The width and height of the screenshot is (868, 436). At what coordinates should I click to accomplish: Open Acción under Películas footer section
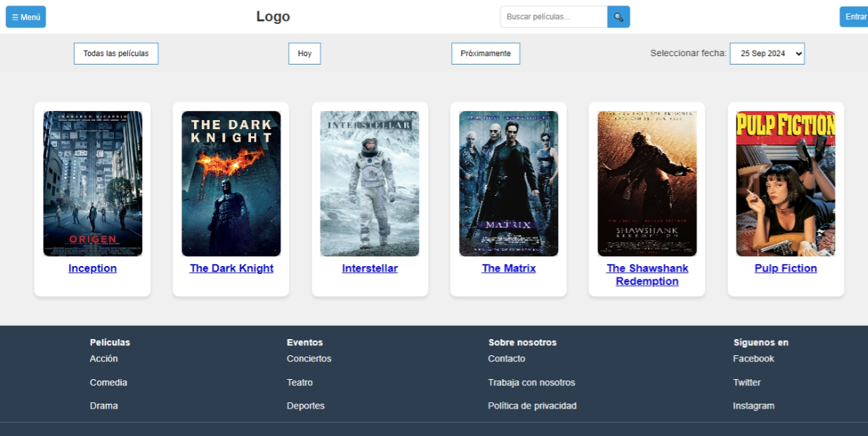click(x=104, y=358)
